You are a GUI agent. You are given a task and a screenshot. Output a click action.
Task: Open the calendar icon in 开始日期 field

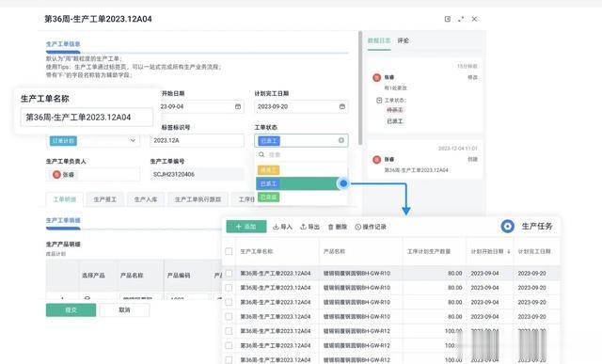coord(238,106)
